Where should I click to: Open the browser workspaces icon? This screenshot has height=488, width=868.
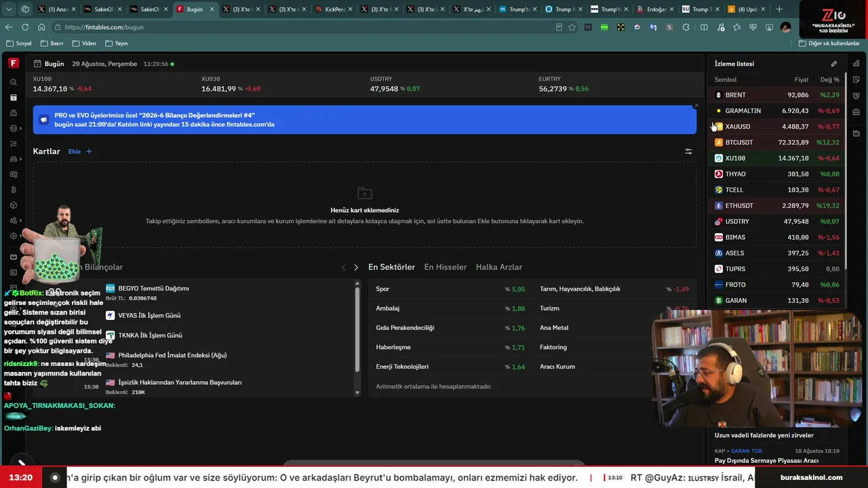[25, 9]
